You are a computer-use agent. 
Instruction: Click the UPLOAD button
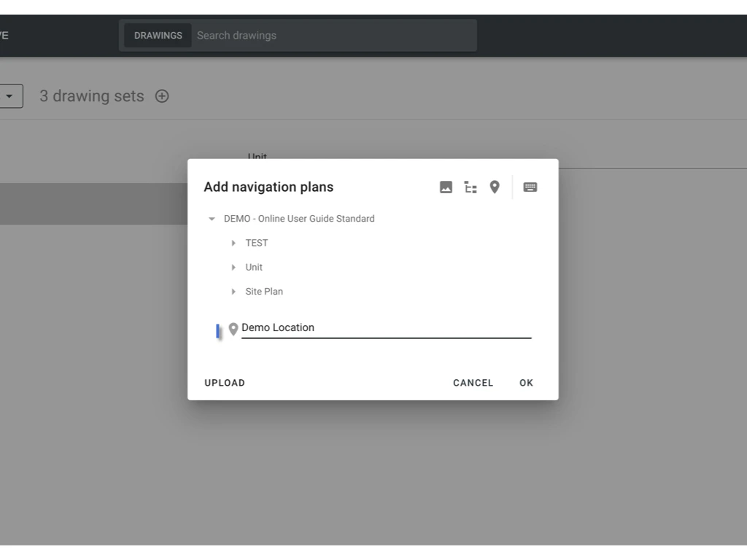[x=224, y=382]
